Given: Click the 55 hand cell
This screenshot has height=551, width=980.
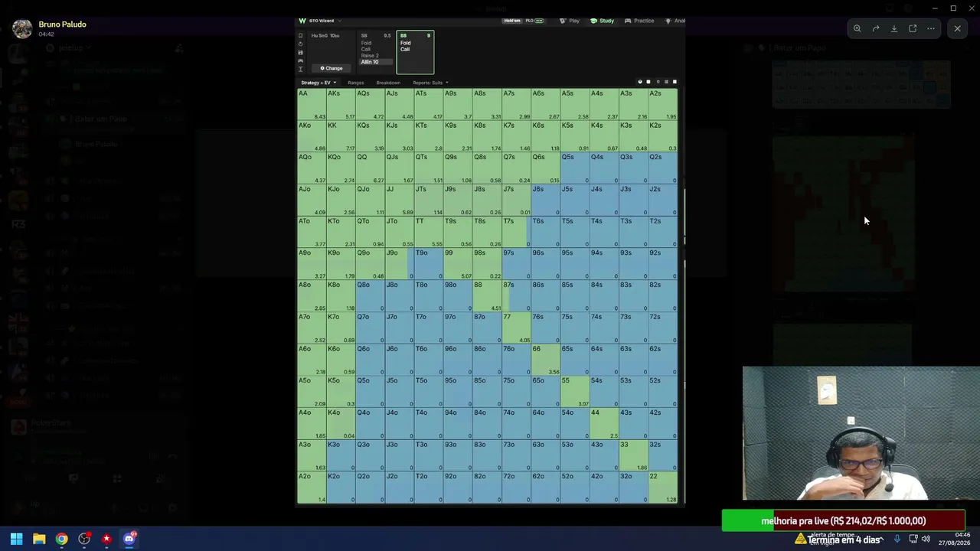Looking at the screenshot, I should click(574, 392).
